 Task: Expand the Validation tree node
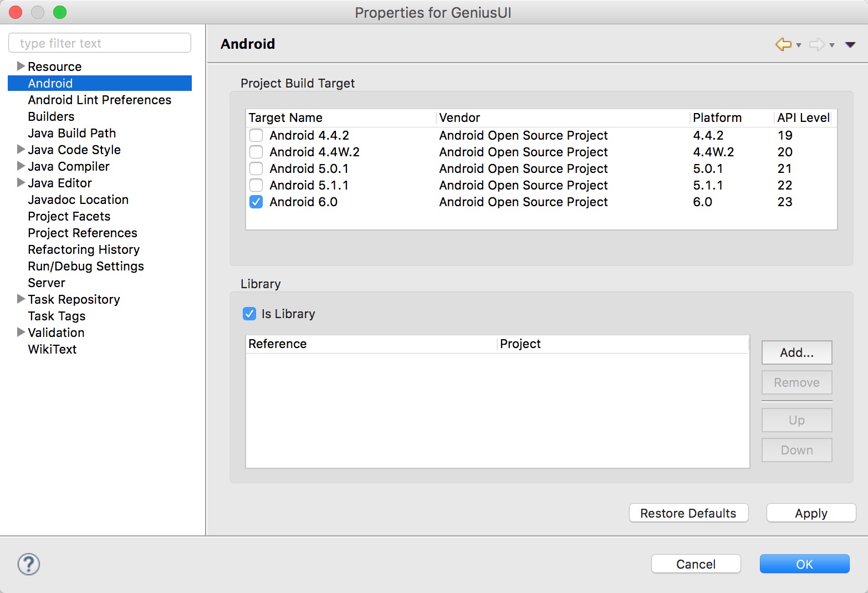pyautogui.click(x=21, y=333)
